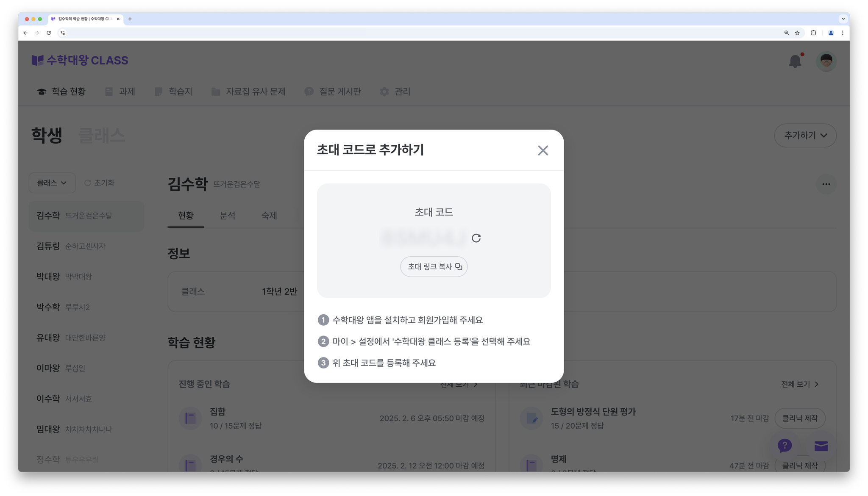The image size is (868, 496).
Task: Open the 숙제 tab
Action: 269,216
